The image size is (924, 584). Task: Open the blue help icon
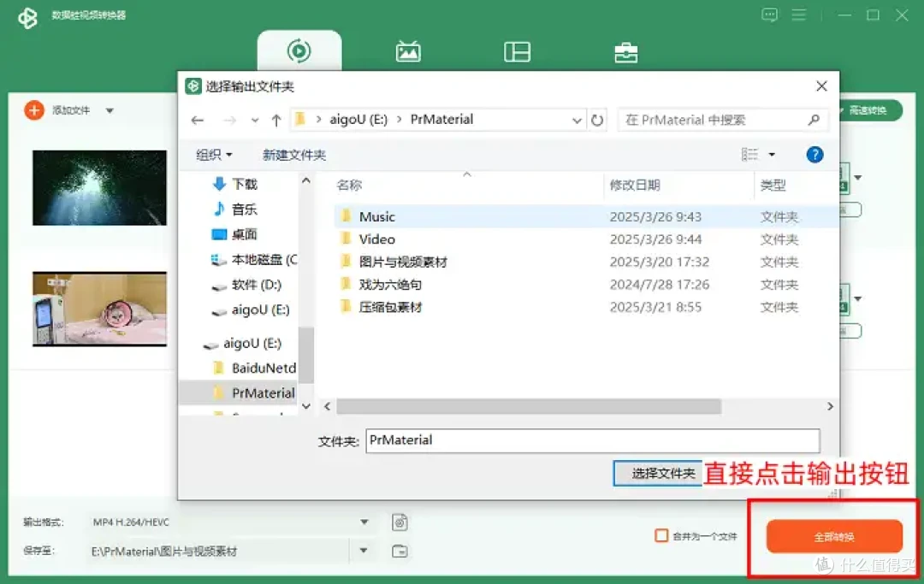tap(814, 154)
